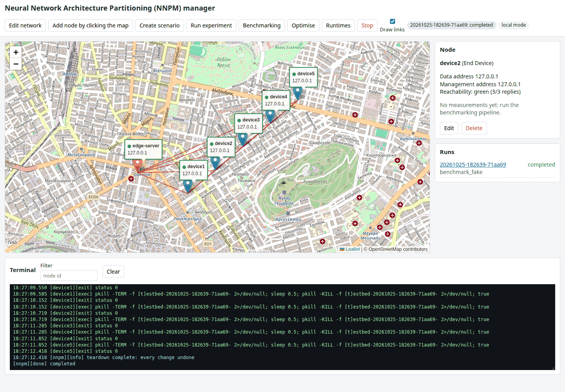Viewport: 565px width, 392px height.
Task: Open the Edit network button
Action: click(x=25, y=25)
